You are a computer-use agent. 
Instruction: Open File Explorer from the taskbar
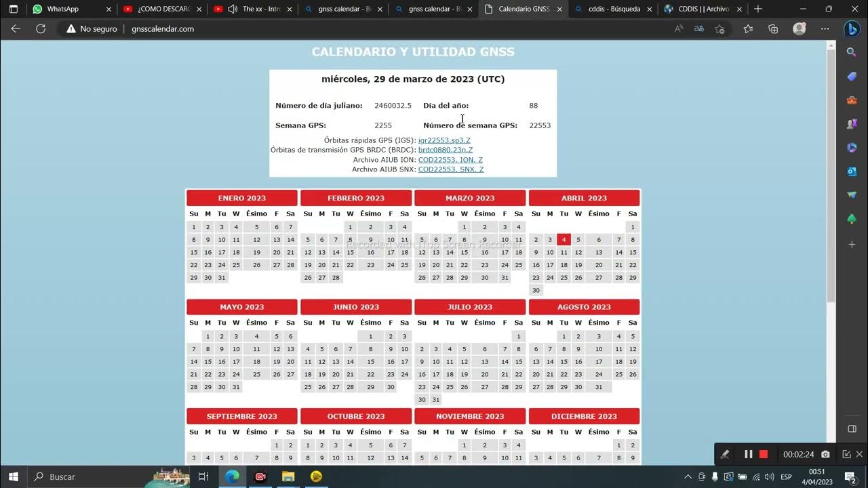(x=288, y=476)
